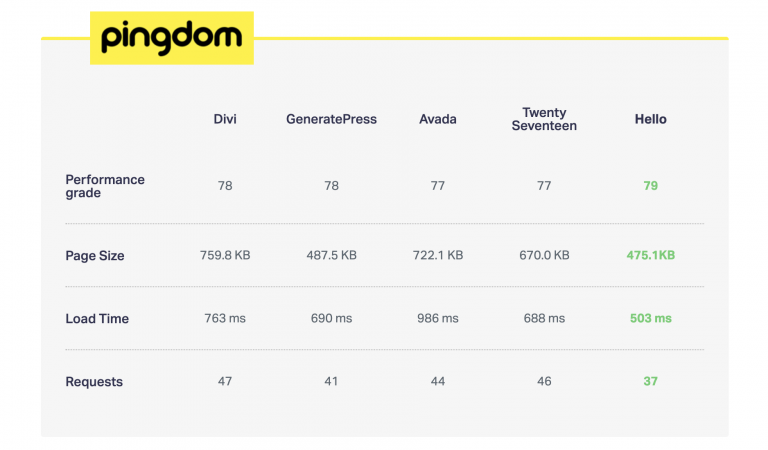Select the GeneratePress column header
Screen dimensions: 768x450
[x=331, y=119]
